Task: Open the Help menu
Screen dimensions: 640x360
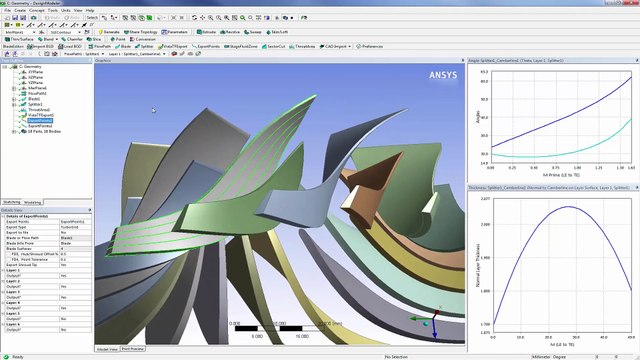Action: point(90,10)
